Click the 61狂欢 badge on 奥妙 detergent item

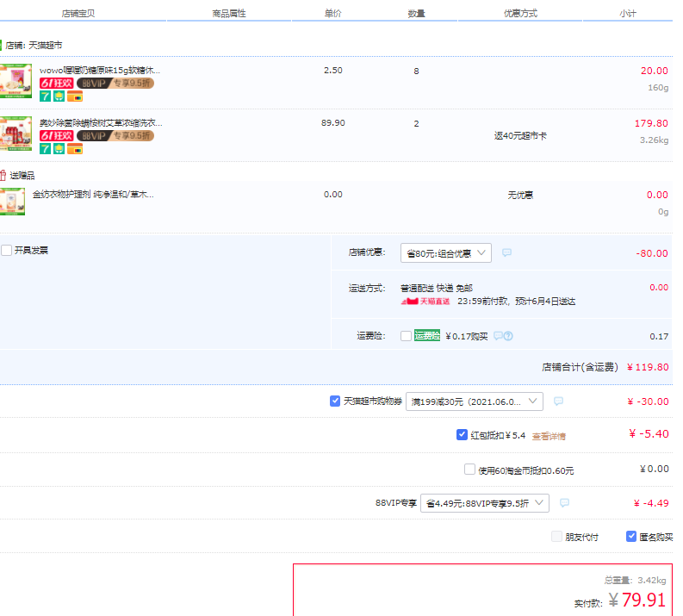tap(56, 136)
